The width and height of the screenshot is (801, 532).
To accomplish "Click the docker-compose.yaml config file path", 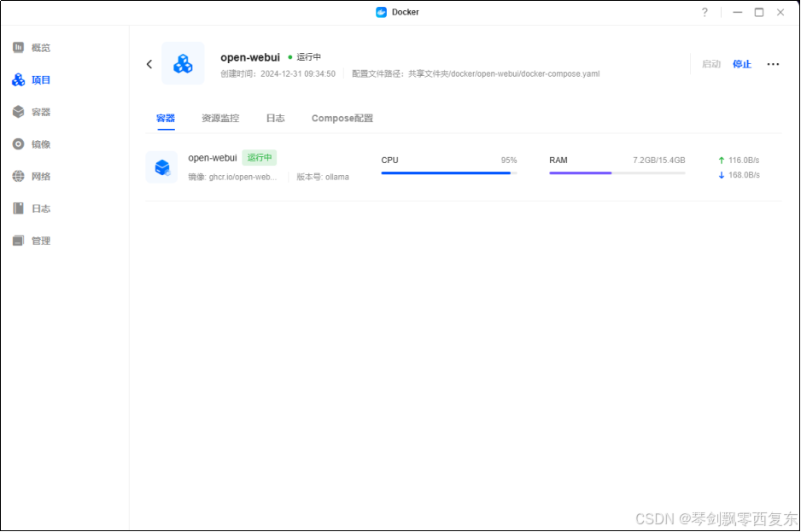I will 504,74.
